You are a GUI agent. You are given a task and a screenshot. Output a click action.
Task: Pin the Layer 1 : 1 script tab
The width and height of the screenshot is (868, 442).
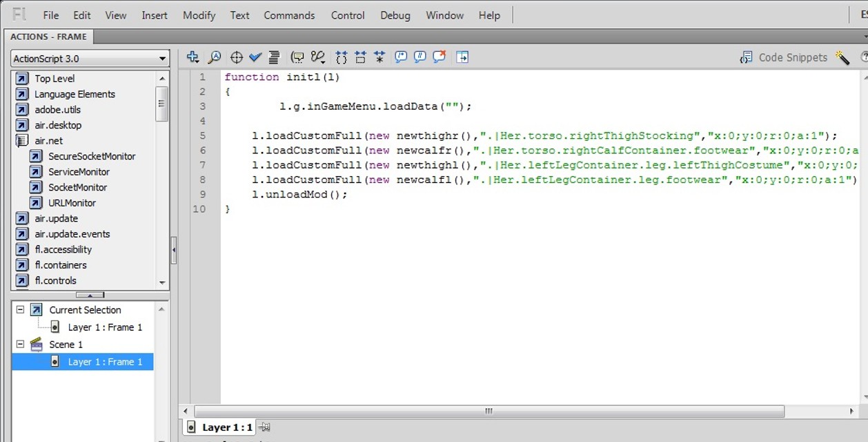[x=266, y=427]
